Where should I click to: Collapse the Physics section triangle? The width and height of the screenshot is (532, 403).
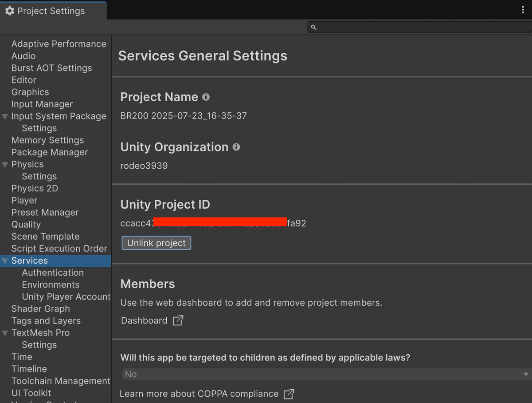point(4,164)
